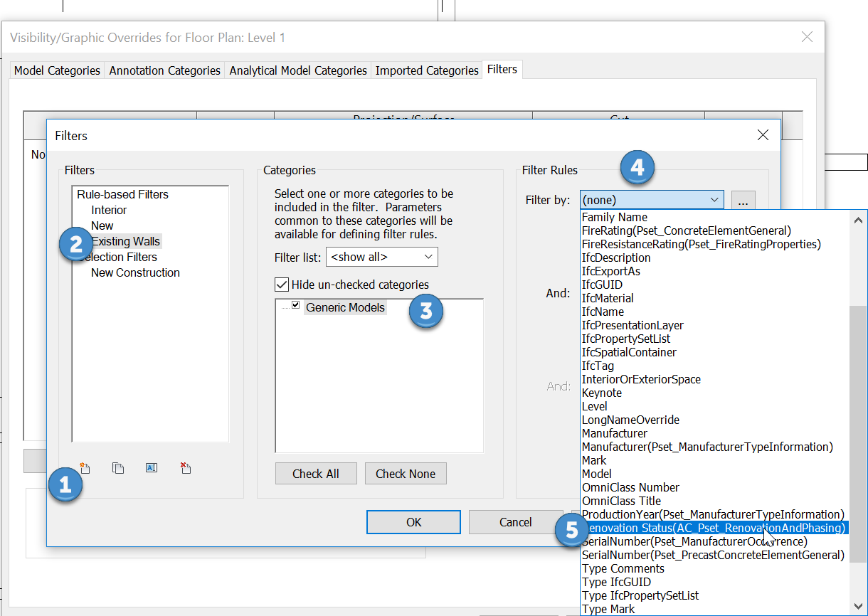868x616 pixels.
Task: Close the Visibility/Graphic Overrides window
Action: (x=807, y=37)
